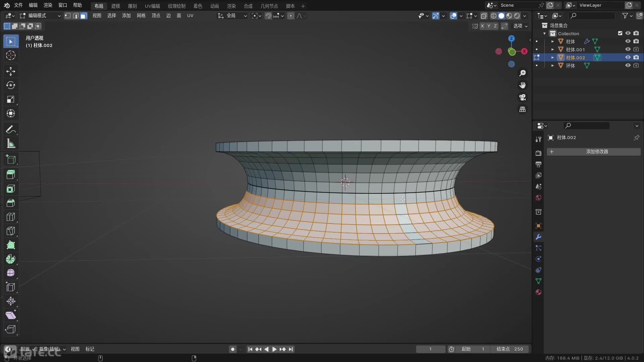
Task: Click 添加修改器 button
Action: coord(594,152)
